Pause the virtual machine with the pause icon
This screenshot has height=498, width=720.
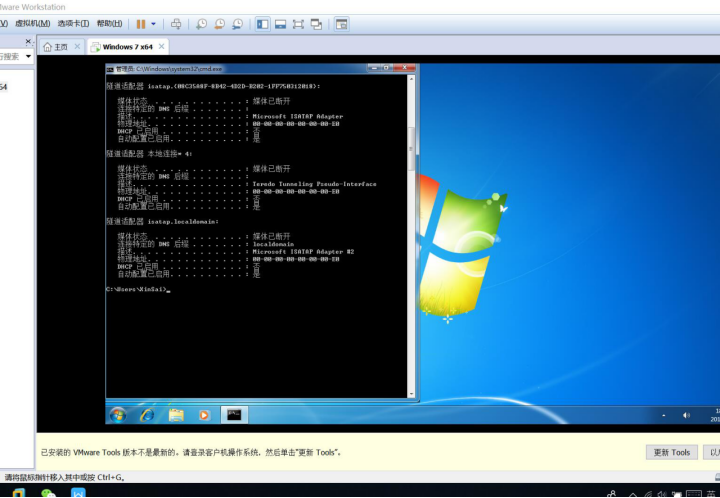point(141,24)
